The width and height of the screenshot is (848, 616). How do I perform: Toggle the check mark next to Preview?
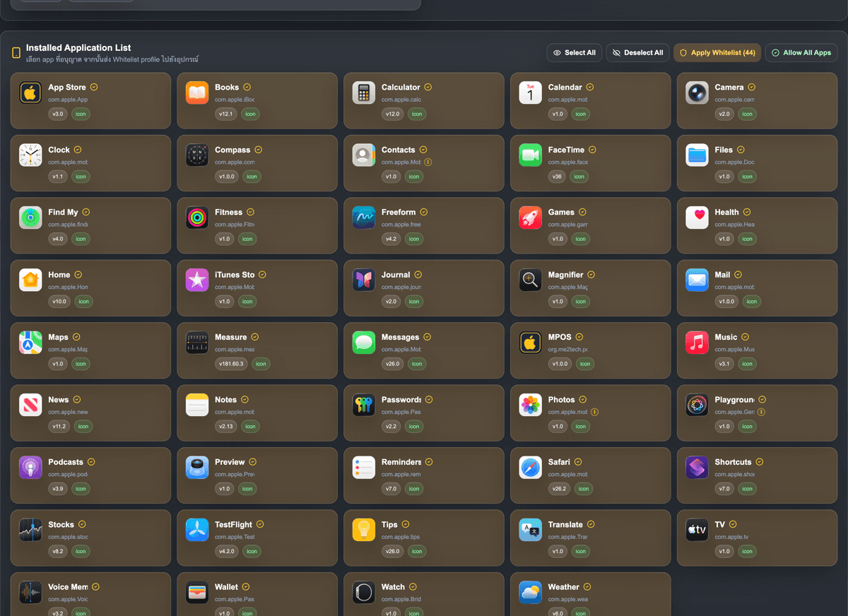tap(253, 462)
